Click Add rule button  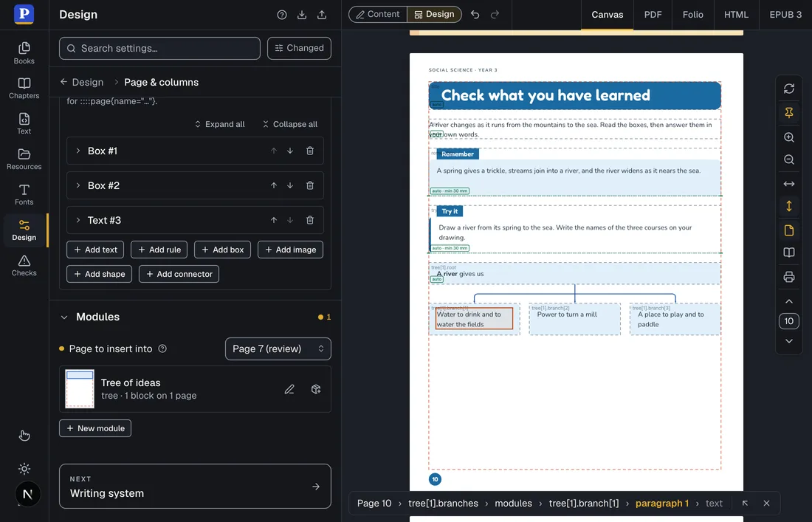[159, 250]
